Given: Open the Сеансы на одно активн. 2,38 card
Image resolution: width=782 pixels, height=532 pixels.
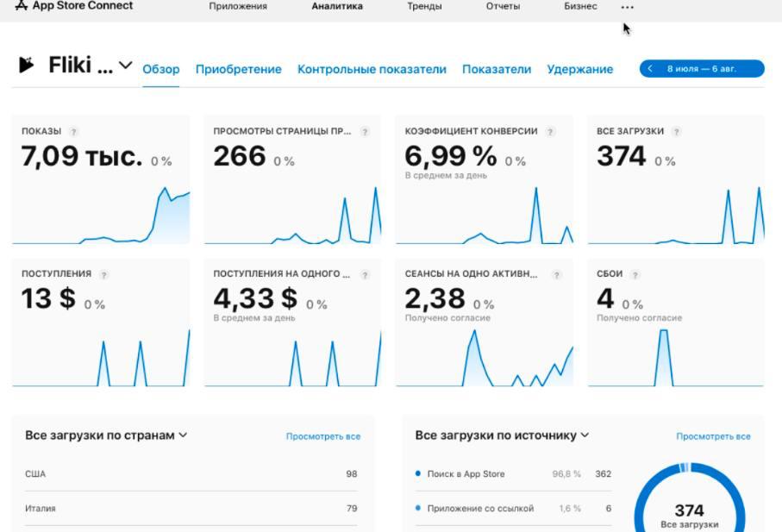Looking at the screenshot, I should point(485,322).
